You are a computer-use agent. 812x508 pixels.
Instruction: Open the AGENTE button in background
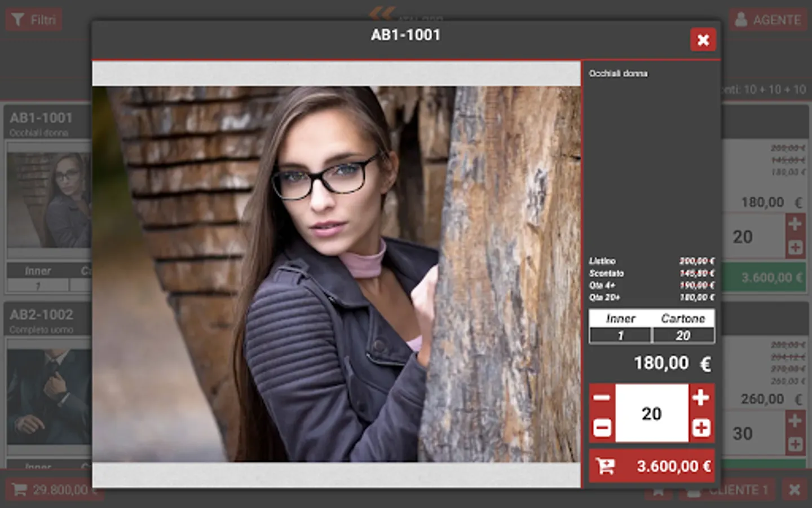coord(768,20)
